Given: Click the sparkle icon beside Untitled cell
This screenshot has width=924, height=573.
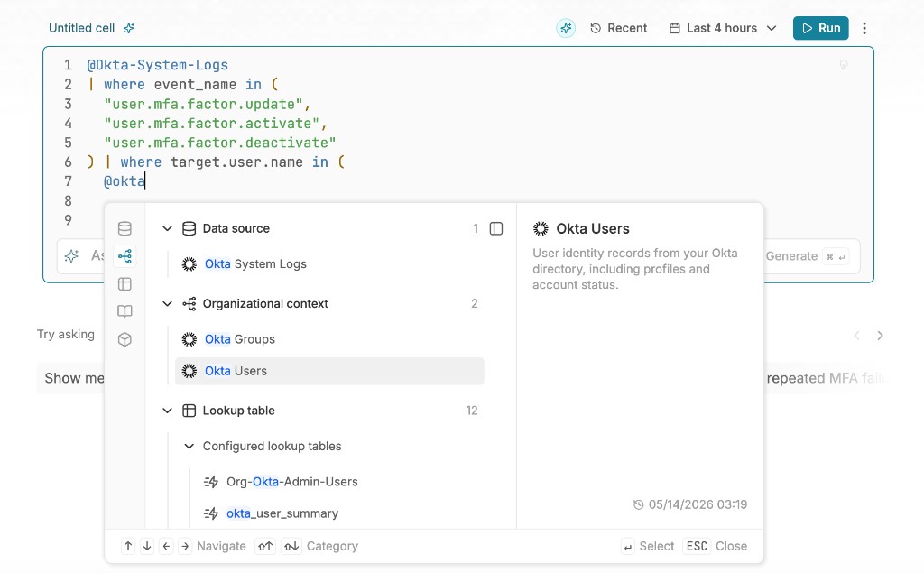Looking at the screenshot, I should click(x=128, y=28).
